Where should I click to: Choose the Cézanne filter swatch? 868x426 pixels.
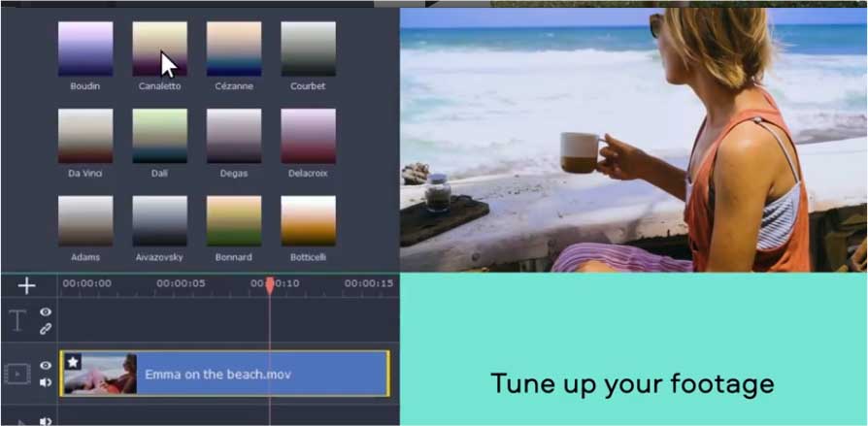point(234,49)
